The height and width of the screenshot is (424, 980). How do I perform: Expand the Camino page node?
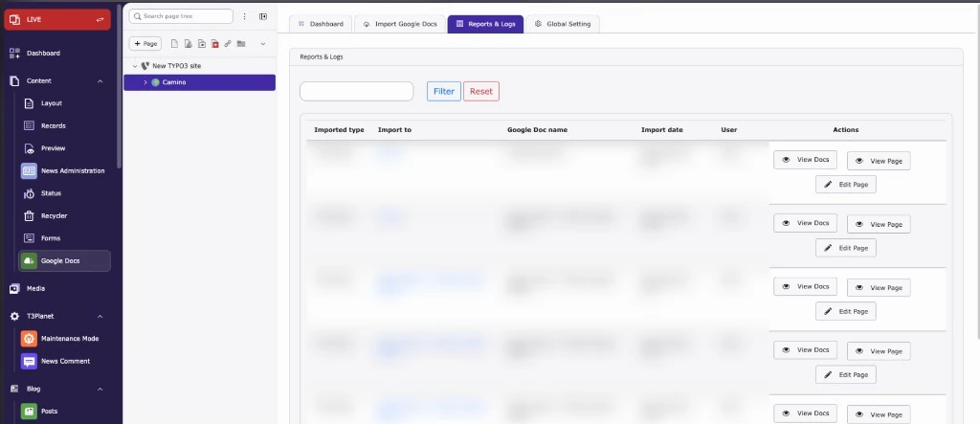click(x=145, y=82)
